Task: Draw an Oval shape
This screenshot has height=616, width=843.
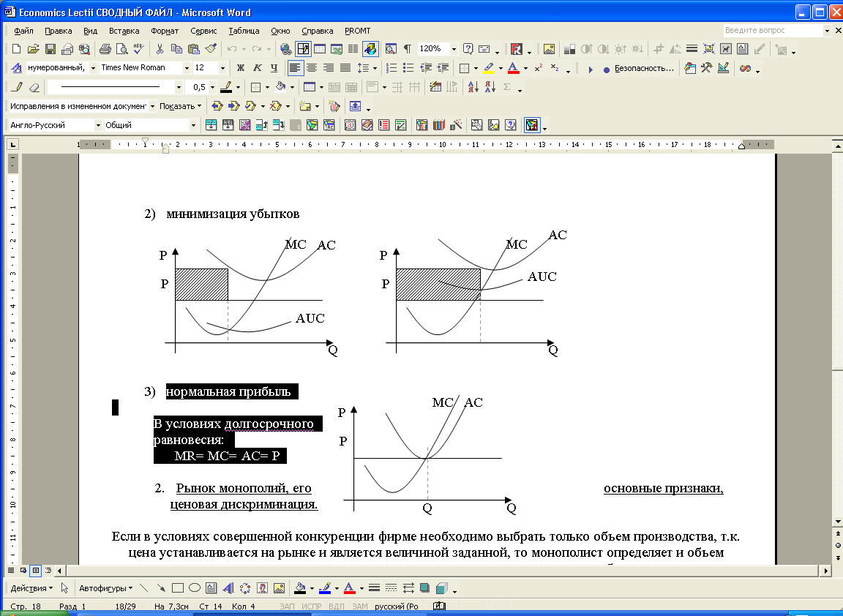Action: tap(195, 588)
